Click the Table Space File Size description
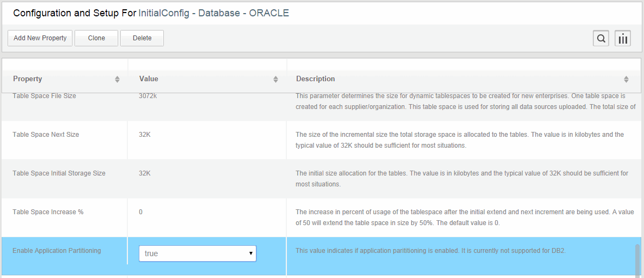Image resolution: width=644 pixels, height=278 pixels. click(466, 101)
